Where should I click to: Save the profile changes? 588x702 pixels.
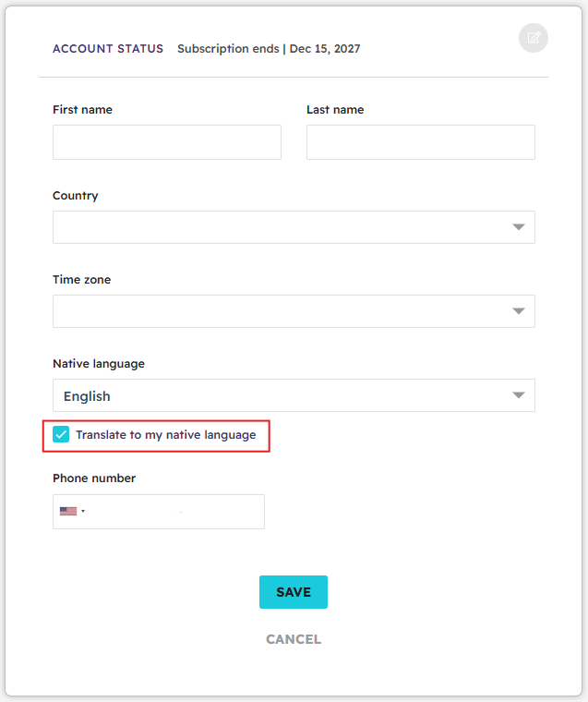pyautogui.click(x=294, y=592)
